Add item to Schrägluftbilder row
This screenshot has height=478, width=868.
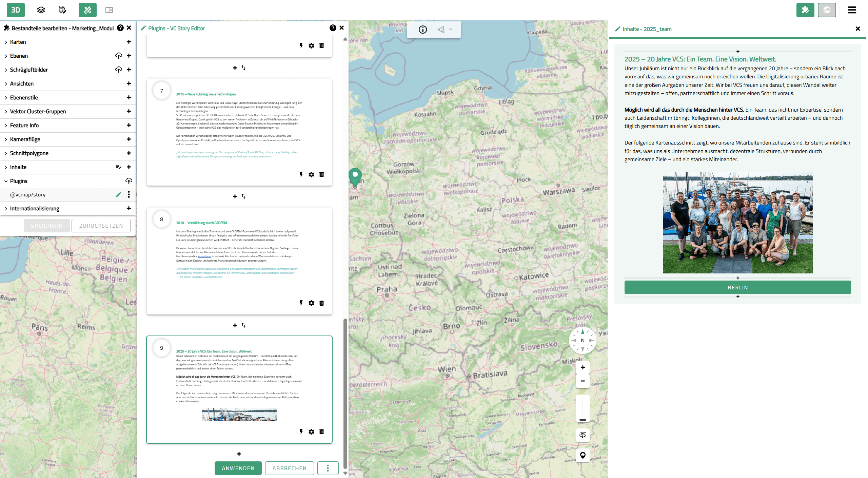[x=129, y=70]
